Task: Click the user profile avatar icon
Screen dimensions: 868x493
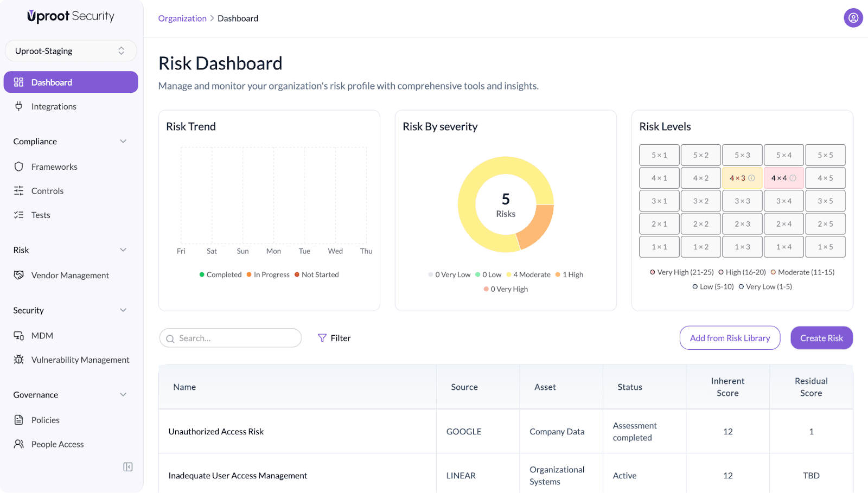Action: 853,18
